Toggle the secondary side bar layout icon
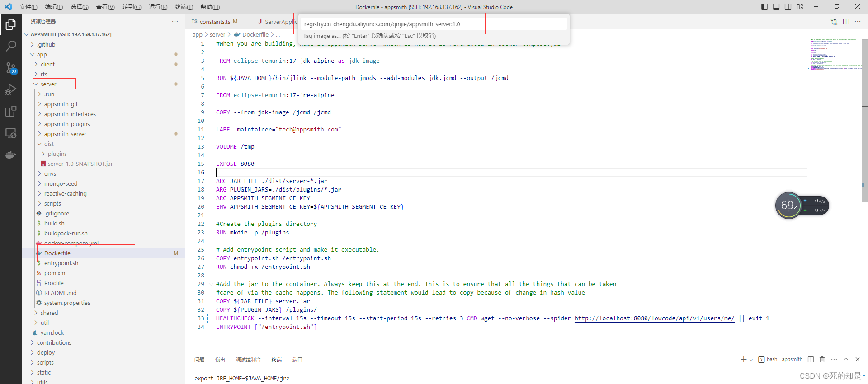868x384 pixels. click(x=788, y=7)
